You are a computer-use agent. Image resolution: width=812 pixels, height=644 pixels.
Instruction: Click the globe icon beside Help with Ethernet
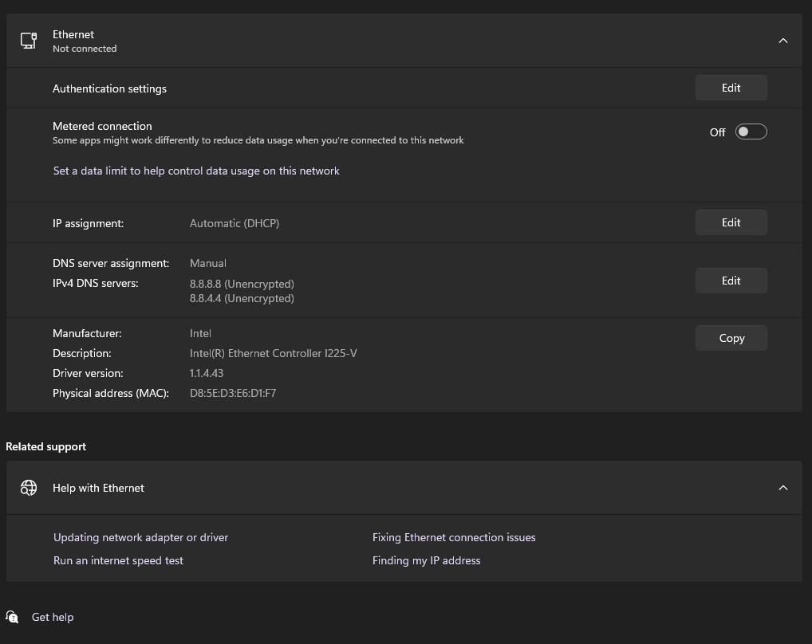point(29,487)
